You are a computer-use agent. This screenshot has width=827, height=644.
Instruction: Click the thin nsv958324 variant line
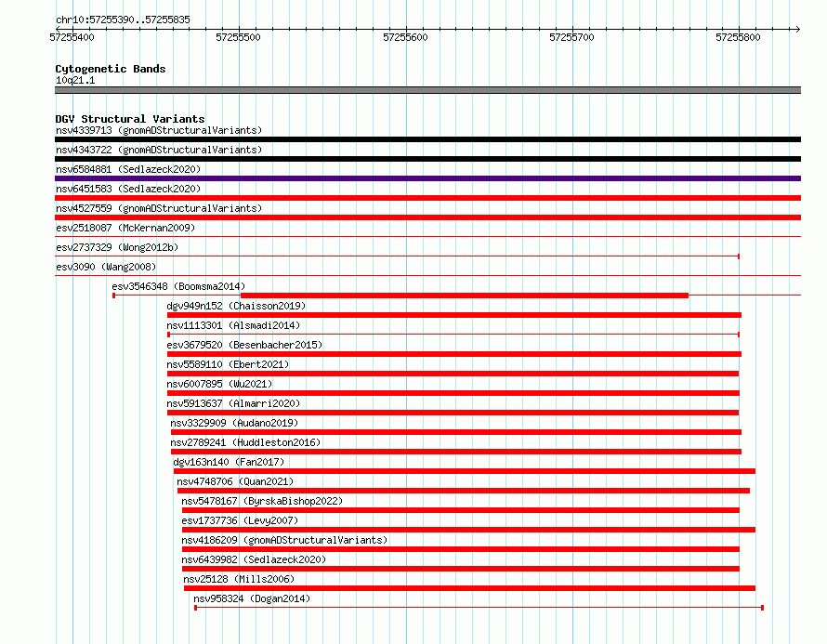(x=479, y=608)
